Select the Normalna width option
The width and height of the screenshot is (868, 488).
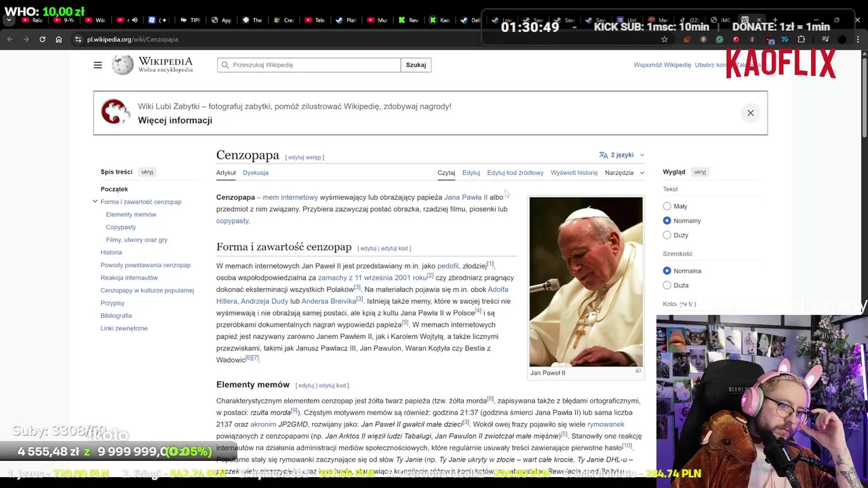click(667, 270)
